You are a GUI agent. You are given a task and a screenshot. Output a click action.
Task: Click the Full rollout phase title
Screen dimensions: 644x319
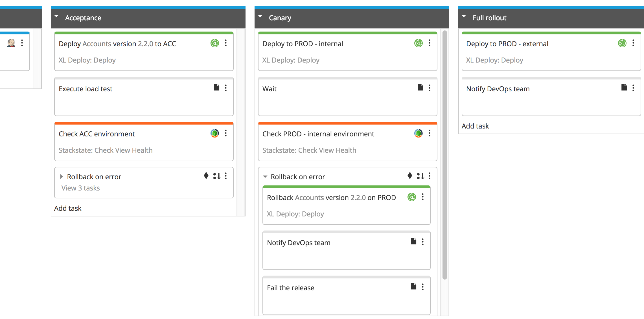coord(490,18)
